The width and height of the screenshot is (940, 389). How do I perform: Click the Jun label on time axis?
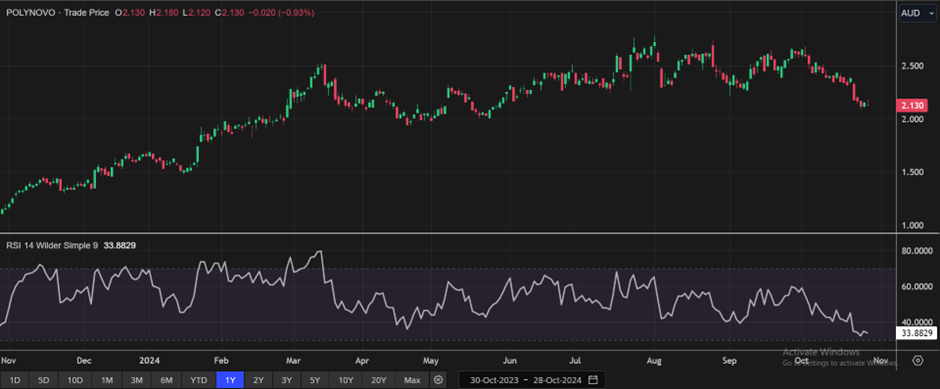510,361
